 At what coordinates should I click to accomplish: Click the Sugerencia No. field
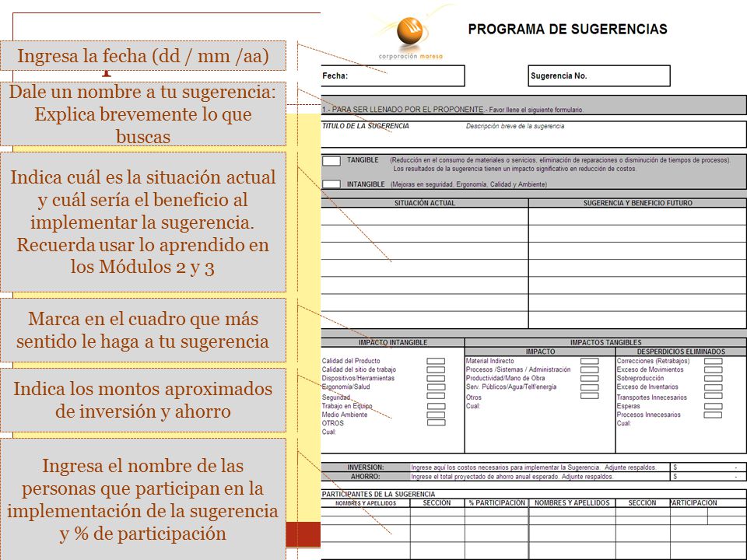pos(599,75)
